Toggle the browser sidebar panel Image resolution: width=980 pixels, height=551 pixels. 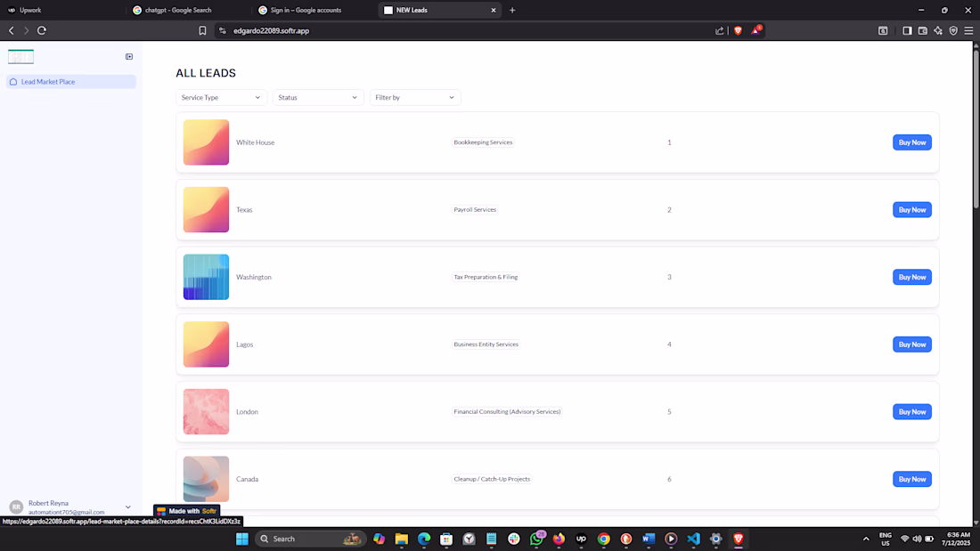(907, 30)
